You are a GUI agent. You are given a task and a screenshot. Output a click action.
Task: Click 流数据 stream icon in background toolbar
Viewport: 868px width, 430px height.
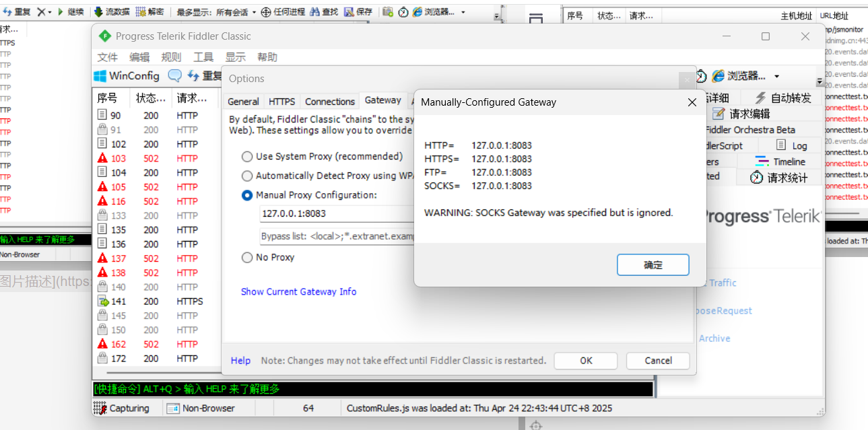[99, 11]
